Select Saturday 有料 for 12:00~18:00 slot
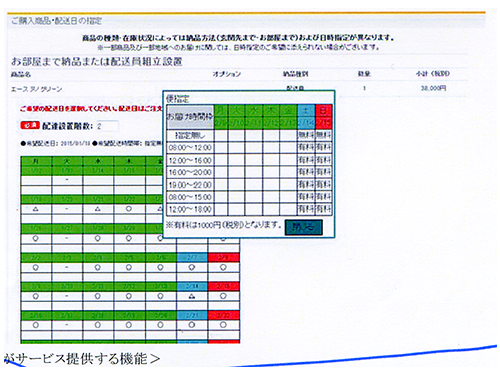The image size is (500, 375). [x=306, y=209]
